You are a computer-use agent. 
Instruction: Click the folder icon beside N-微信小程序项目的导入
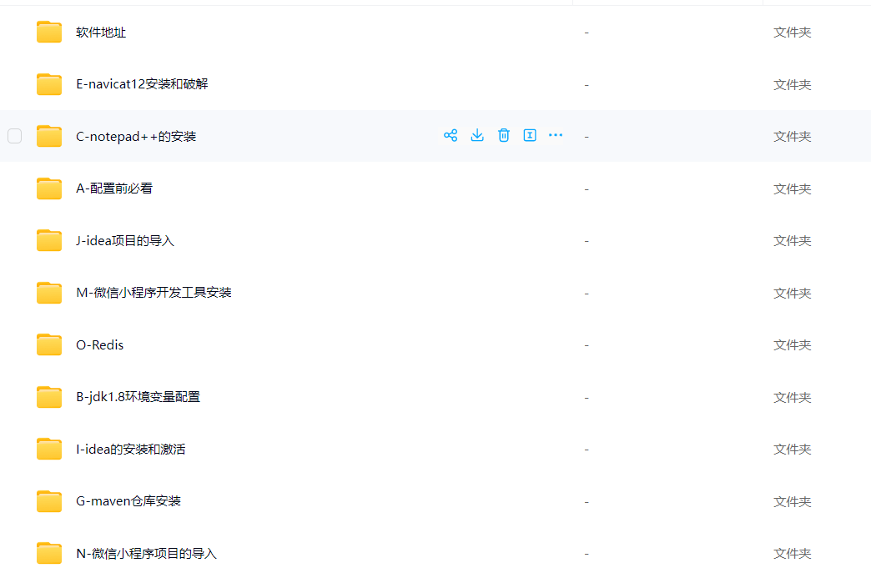pos(48,553)
